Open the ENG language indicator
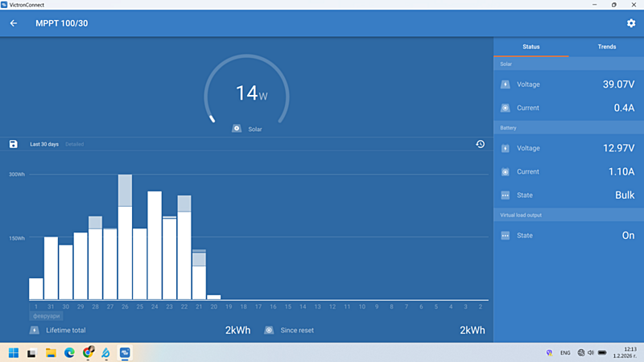This screenshot has height=362, width=644. [x=565, y=353]
